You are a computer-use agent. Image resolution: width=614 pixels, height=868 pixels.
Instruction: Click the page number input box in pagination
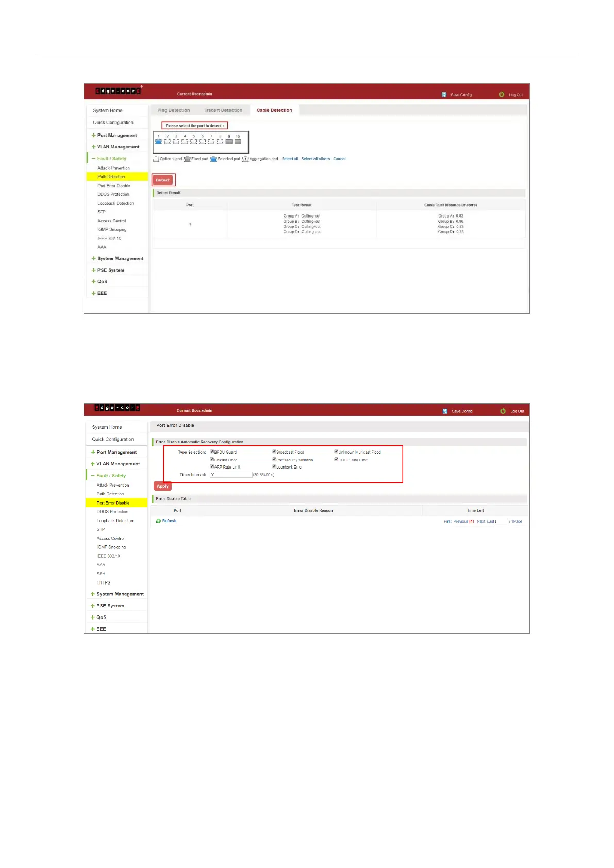pyautogui.click(x=501, y=522)
